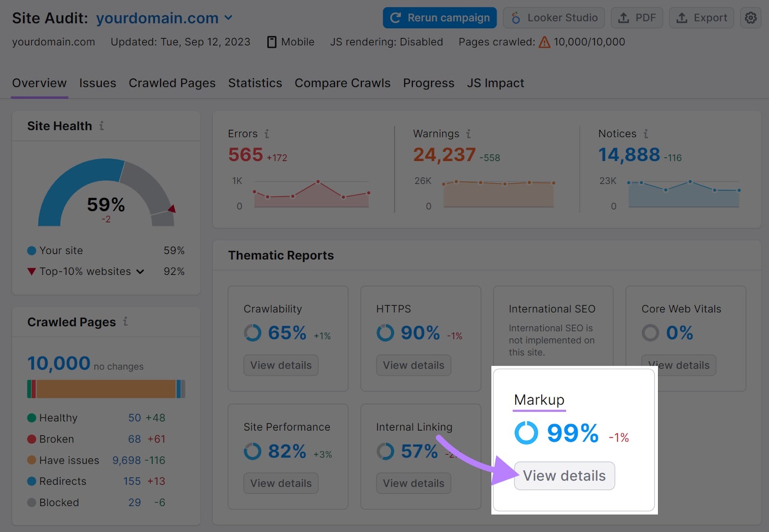Click the Errors trend chart
769x532 pixels.
pos(311,194)
